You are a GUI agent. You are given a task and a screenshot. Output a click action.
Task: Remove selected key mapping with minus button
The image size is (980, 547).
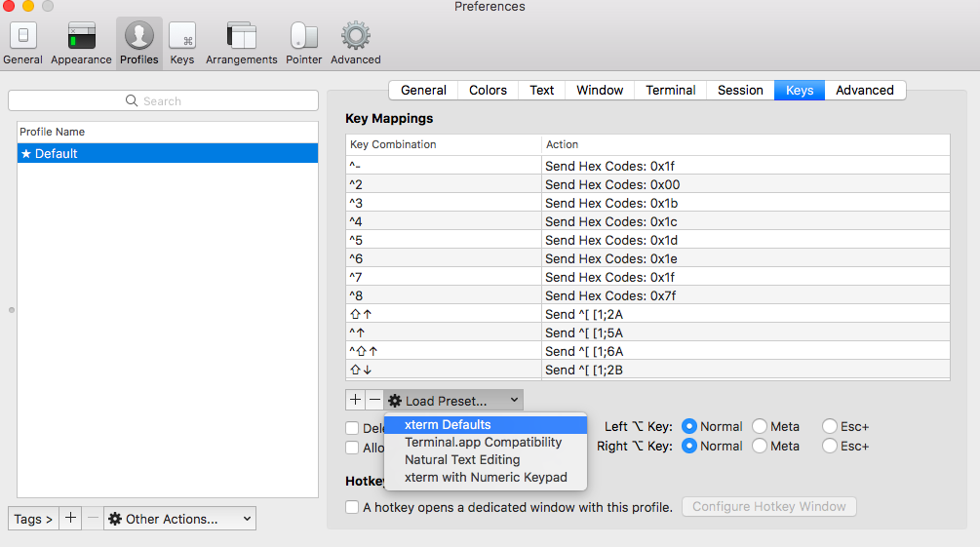(374, 400)
